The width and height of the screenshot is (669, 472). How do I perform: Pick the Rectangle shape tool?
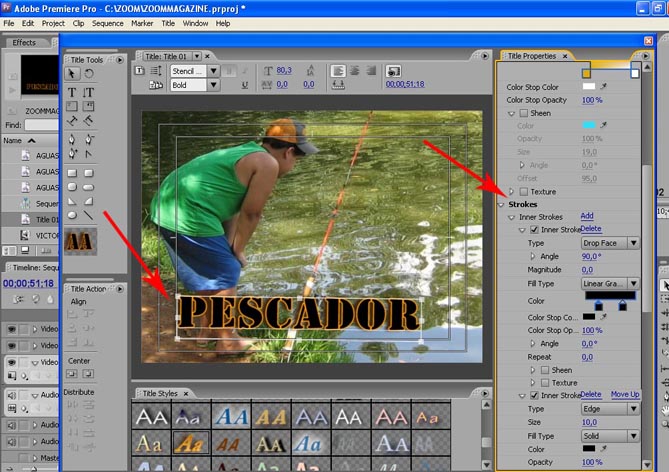[x=73, y=172]
